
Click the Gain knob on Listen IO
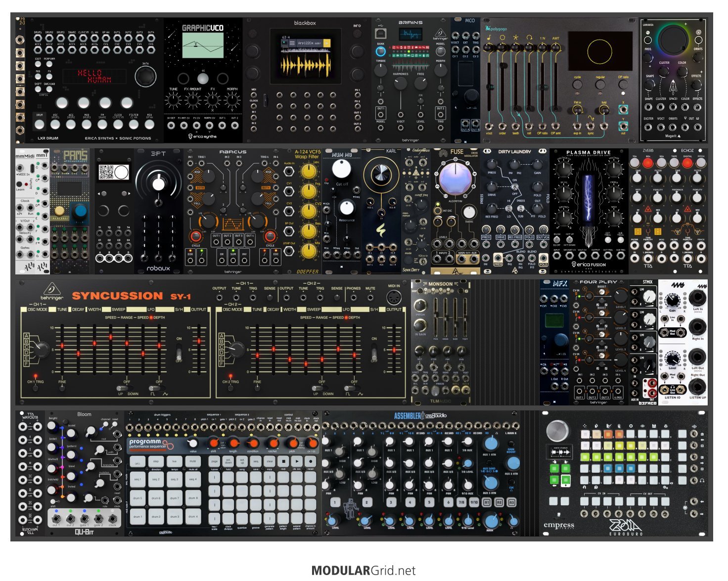click(672, 300)
